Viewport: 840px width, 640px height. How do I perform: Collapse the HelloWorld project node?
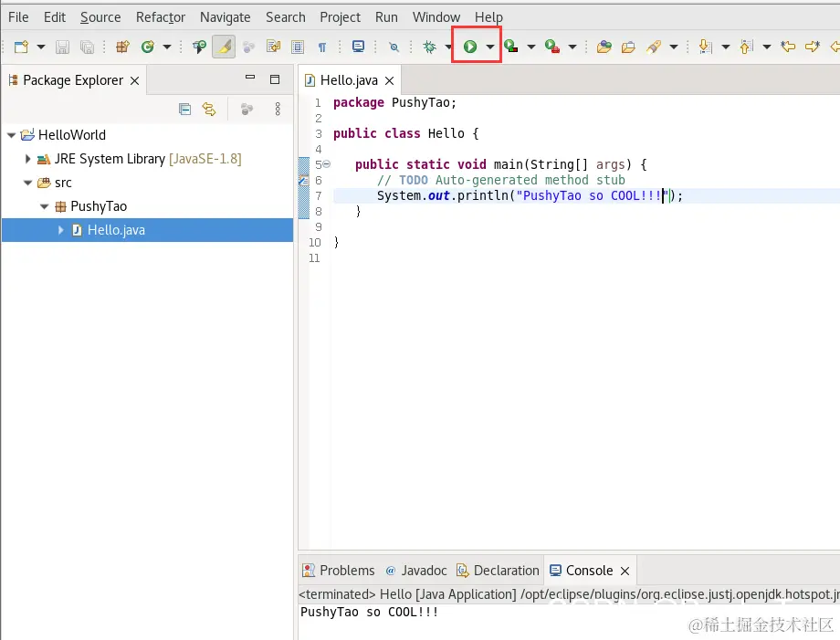point(11,135)
